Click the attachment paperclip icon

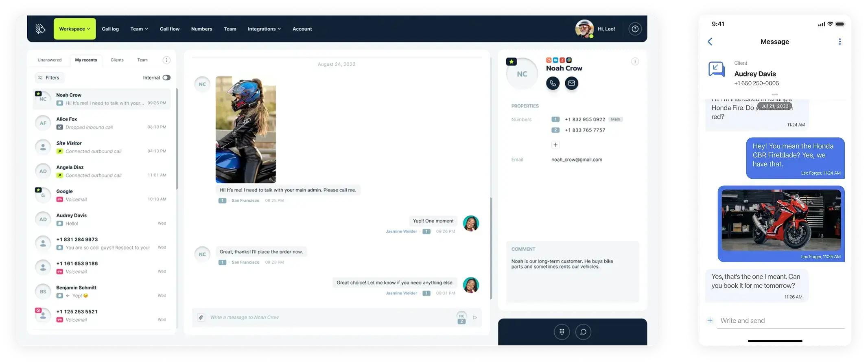[x=201, y=318]
